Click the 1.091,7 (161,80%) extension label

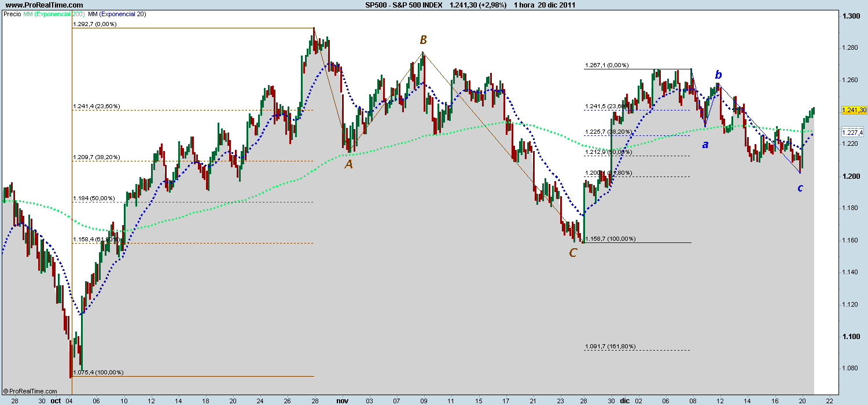[610, 347]
